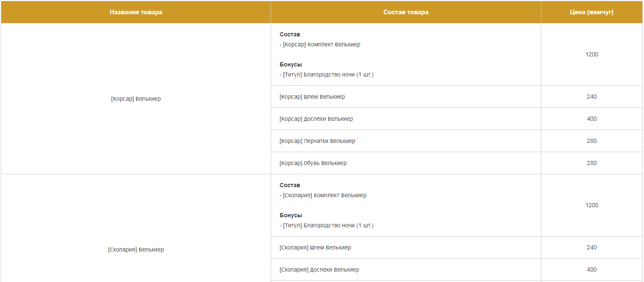Click the 1200 price of the Сколария set

pyautogui.click(x=591, y=206)
